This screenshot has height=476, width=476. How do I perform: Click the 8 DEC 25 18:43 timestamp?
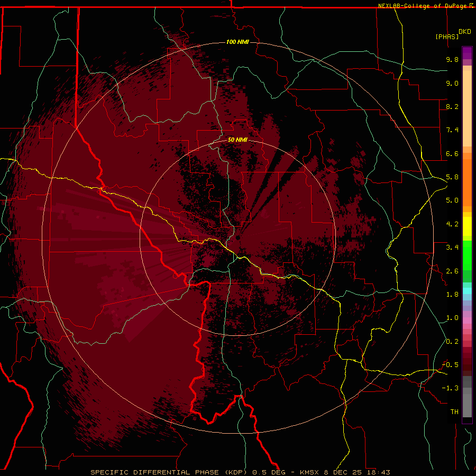pos(357,472)
